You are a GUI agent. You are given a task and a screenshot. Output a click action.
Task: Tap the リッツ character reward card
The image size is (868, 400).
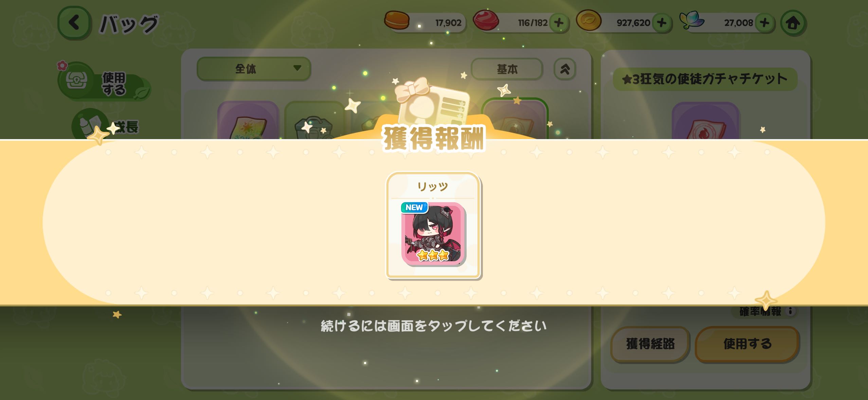[x=433, y=225]
